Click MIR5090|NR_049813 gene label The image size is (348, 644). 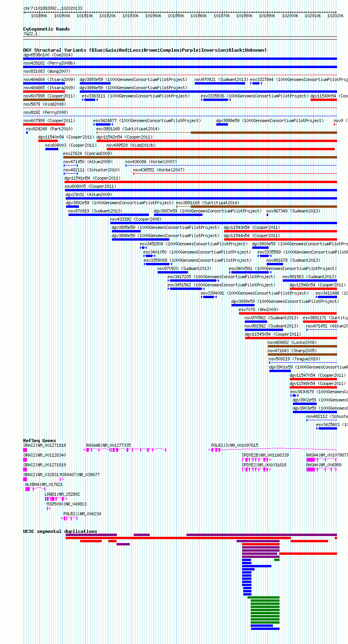pos(66,504)
